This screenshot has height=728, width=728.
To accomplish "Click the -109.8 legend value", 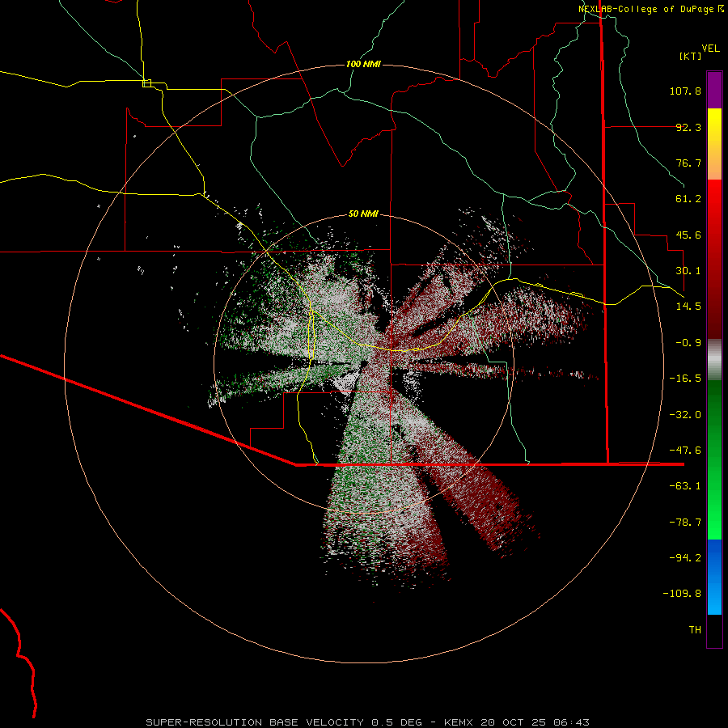I will coord(682,594).
